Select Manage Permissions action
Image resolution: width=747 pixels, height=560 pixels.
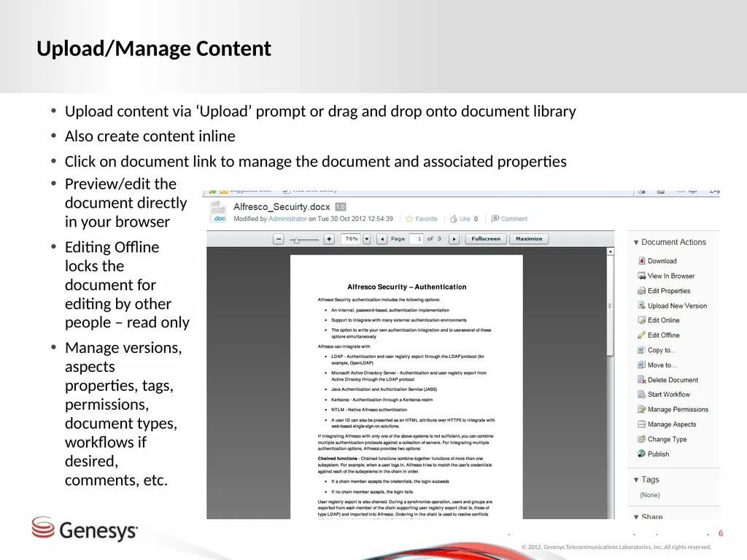coord(678,409)
